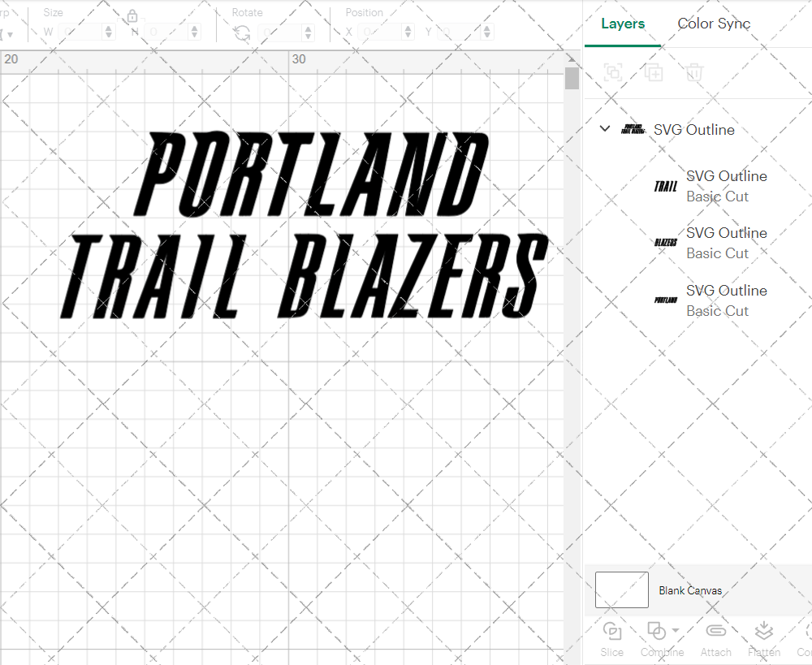Select the BLAZERS Basic Cut layer
Viewport: 812px width, 665px height.
(727, 243)
